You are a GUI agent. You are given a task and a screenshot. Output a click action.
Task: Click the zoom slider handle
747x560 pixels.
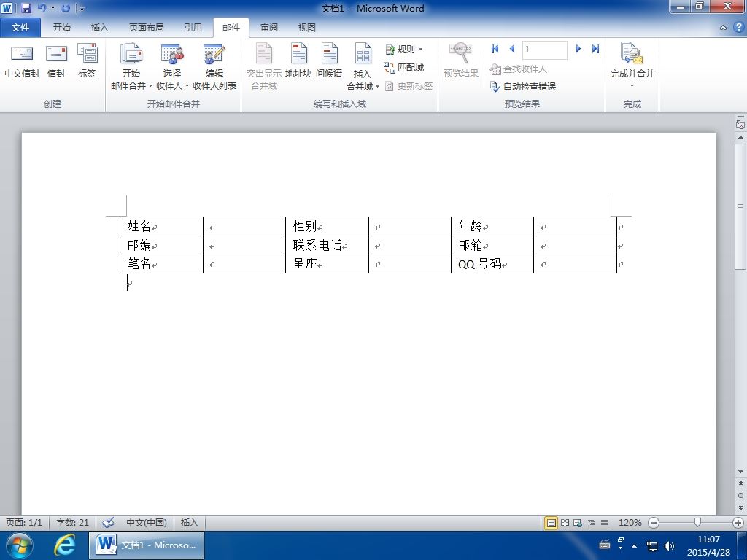[697, 522]
